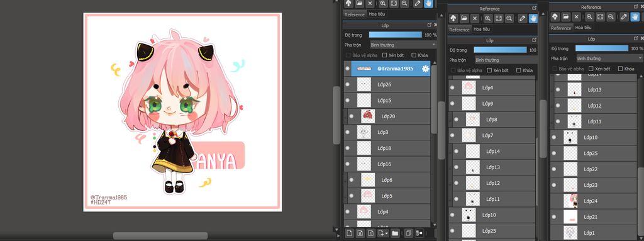Add new color layer in left panel
The image size is (644, 241).
tap(349, 233)
